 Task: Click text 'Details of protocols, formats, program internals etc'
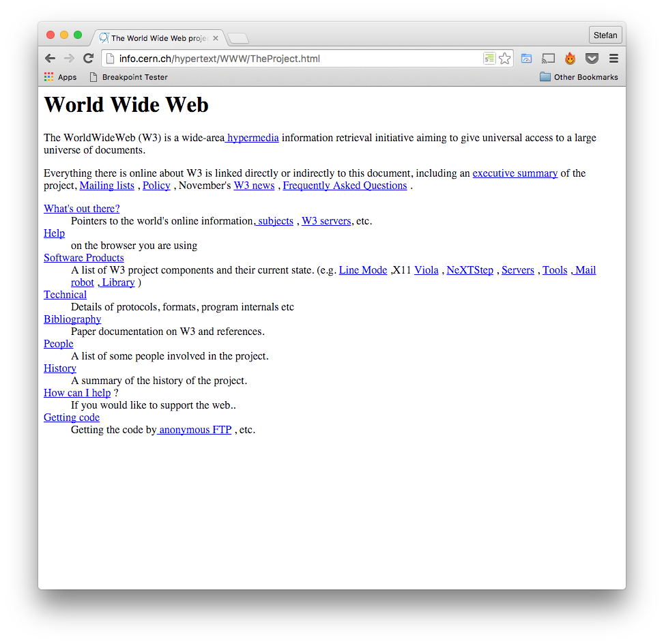(182, 307)
